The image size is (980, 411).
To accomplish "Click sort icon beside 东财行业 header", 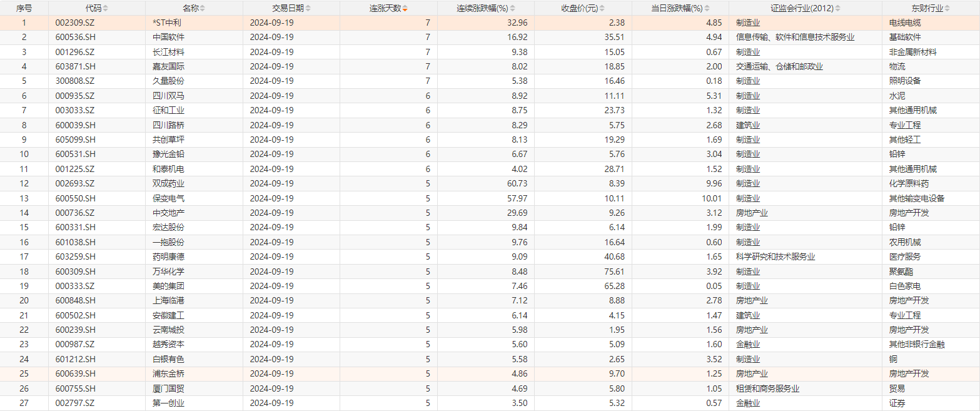I will 948,9.
